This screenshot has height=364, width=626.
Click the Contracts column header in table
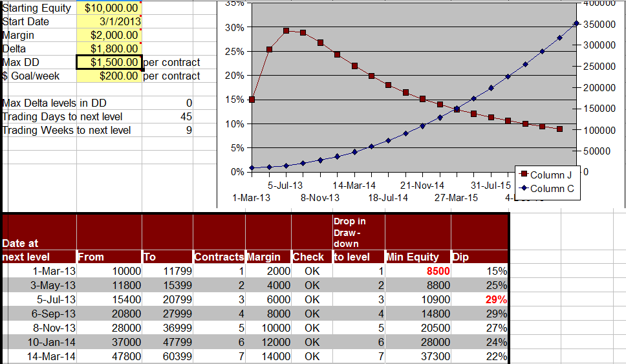219,257
